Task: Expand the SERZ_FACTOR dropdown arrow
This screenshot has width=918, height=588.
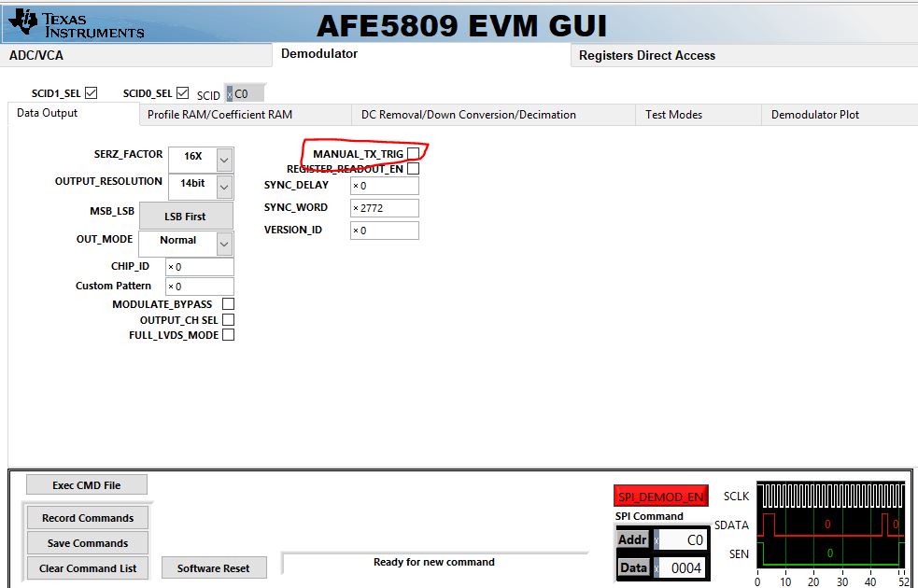Action: (x=224, y=160)
